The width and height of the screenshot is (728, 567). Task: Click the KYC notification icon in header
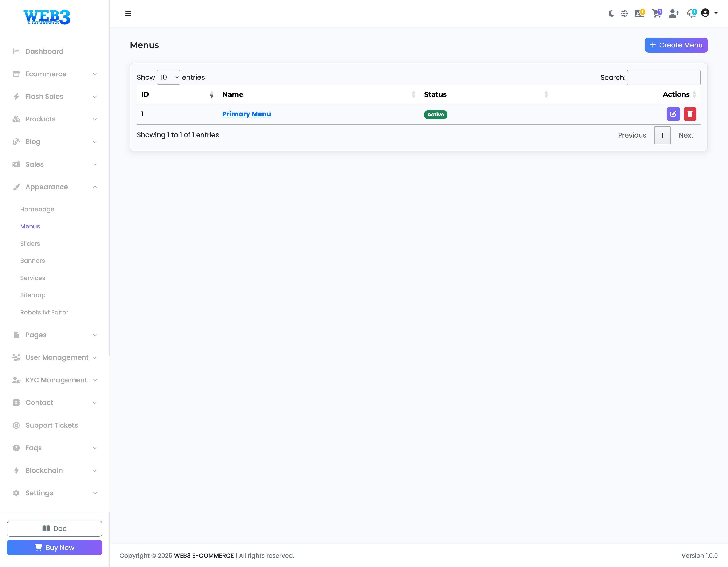[639, 13]
